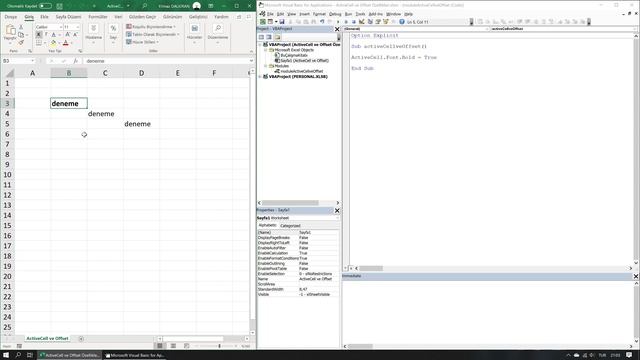Image resolution: width=640 pixels, height=360 pixels.
Task: Open the VBA Tools menu
Action: [x=360, y=14]
